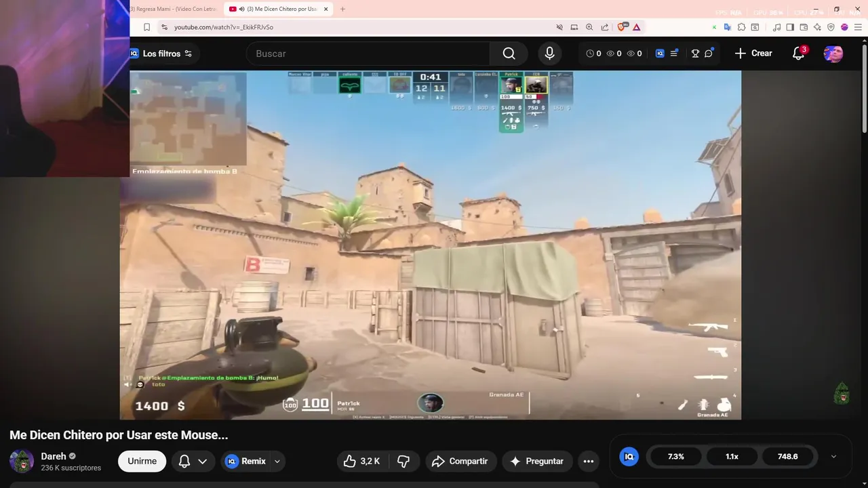The image size is (868, 488).
Task: Click the magnifier search button
Action: tap(509, 54)
